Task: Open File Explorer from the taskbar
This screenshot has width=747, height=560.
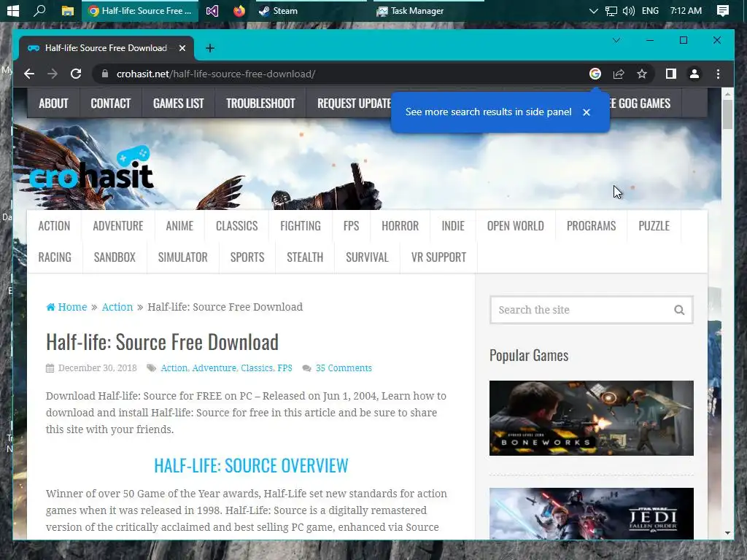Action: (x=68, y=10)
